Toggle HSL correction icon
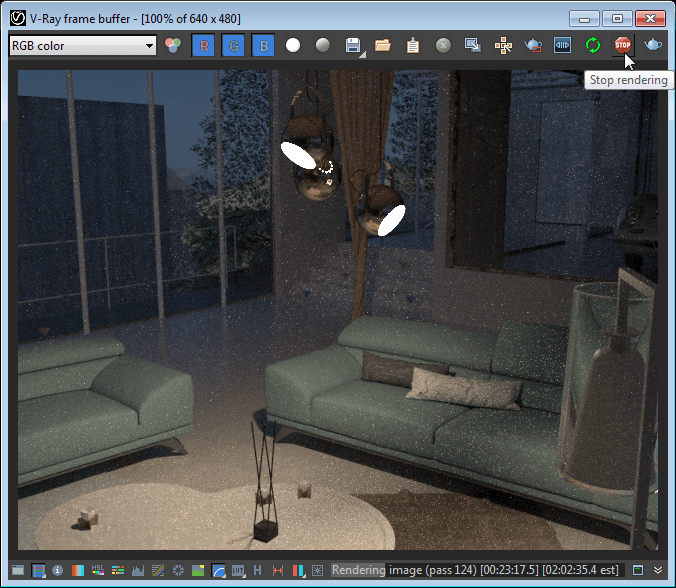This screenshot has height=588, width=676. coord(97,570)
